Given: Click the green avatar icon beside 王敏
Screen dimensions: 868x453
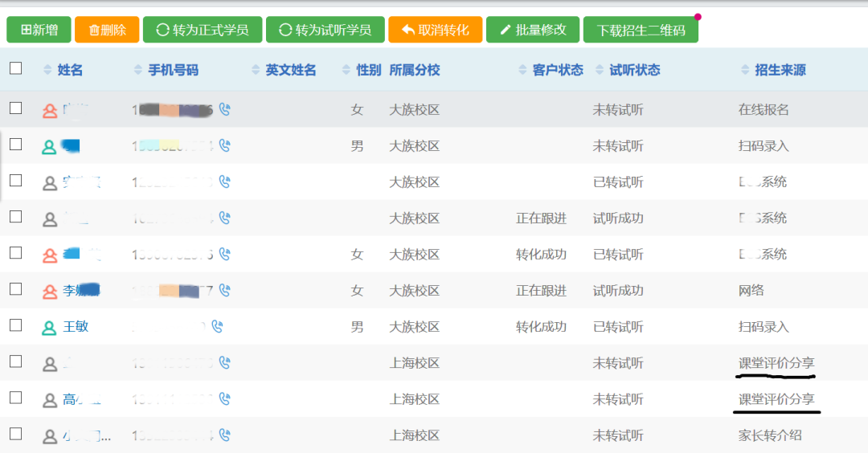Looking at the screenshot, I should tap(50, 328).
